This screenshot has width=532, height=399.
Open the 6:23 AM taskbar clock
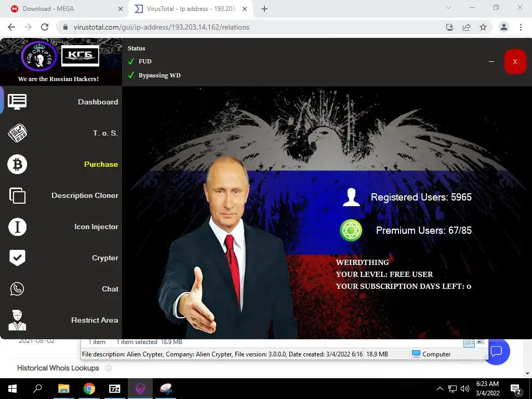[487, 389]
